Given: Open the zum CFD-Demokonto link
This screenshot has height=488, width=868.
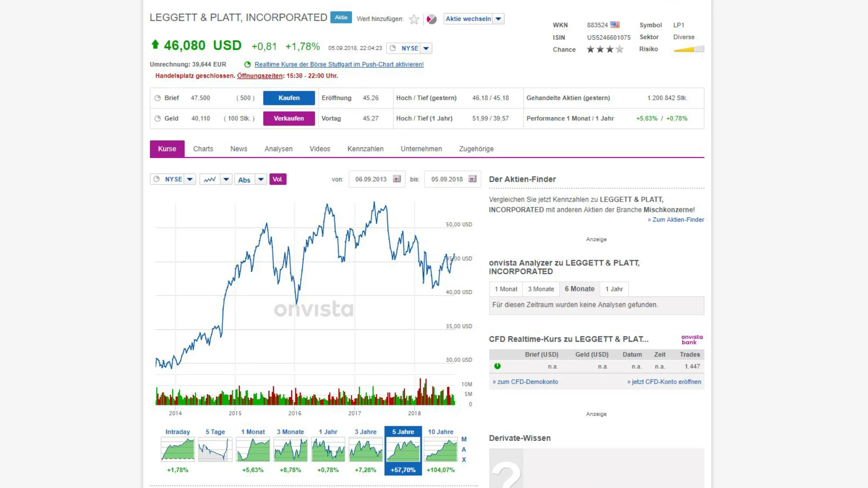Looking at the screenshot, I should [x=525, y=382].
